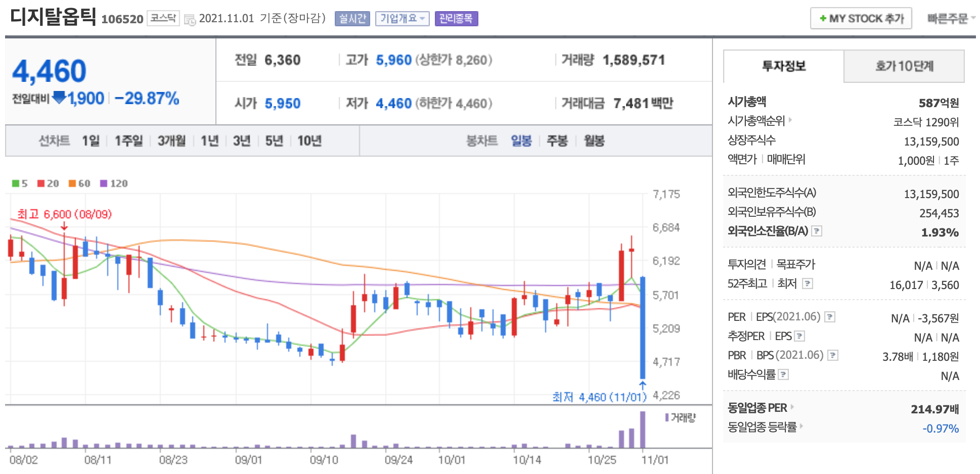This screenshot has width=980, height=474.
Task: Click the 거래대금 value 7,481 백만
Action: [643, 104]
